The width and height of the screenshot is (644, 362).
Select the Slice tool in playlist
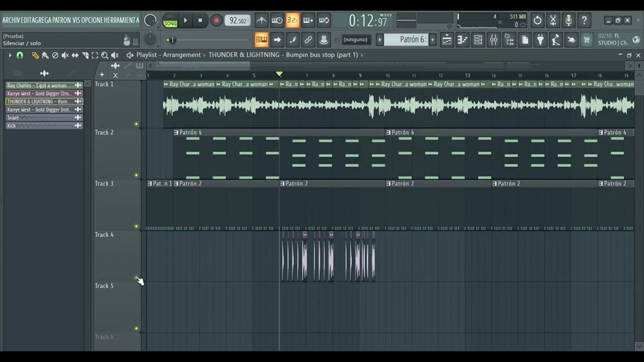click(x=85, y=55)
